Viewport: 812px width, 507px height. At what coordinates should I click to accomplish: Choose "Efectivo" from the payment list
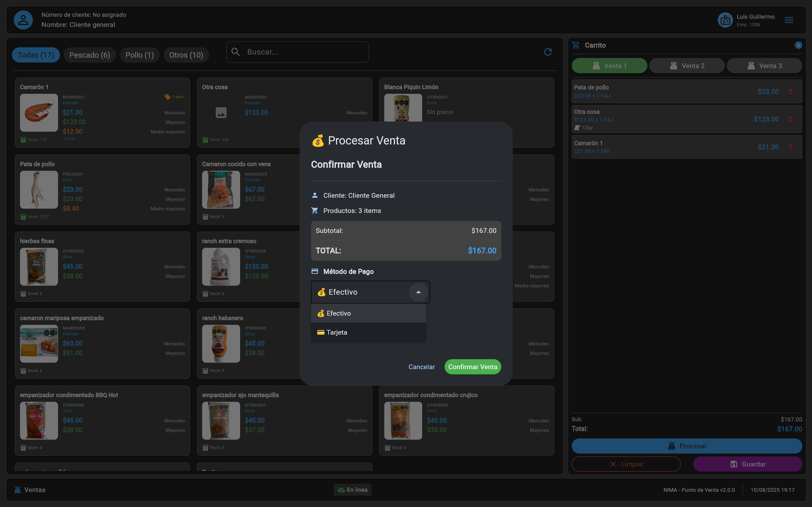coord(338,313)
